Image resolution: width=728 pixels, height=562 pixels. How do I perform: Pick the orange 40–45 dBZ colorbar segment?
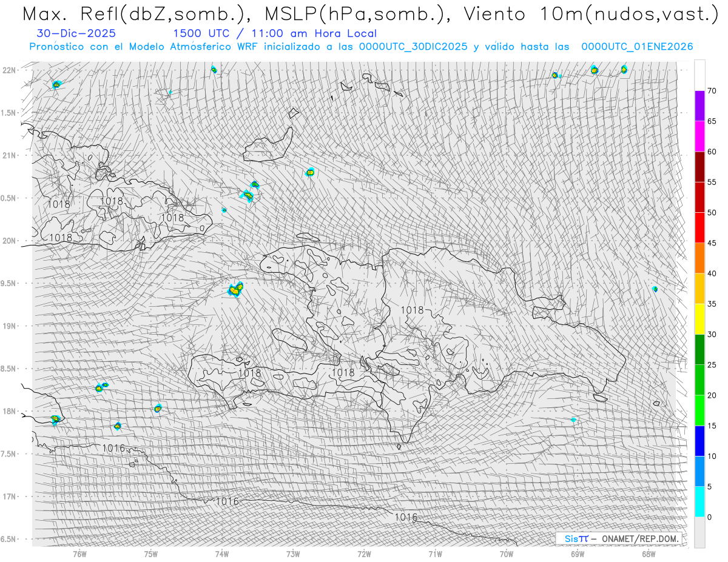(699, 258)
